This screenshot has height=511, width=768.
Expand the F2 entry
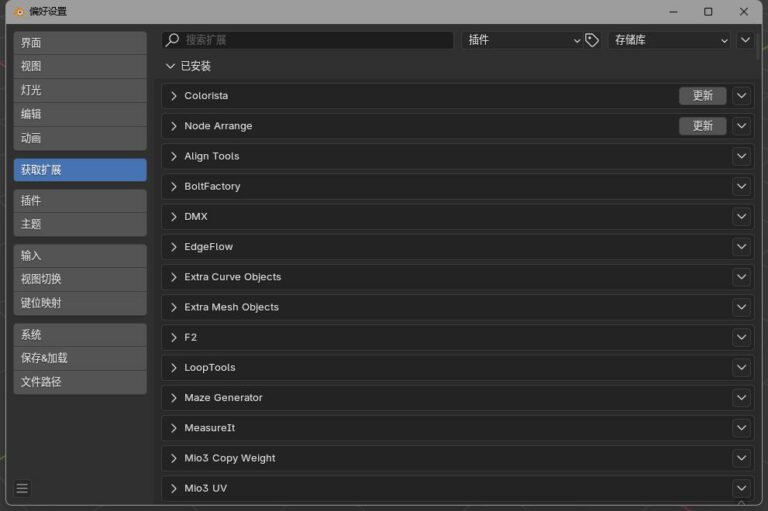click(173, 338)
